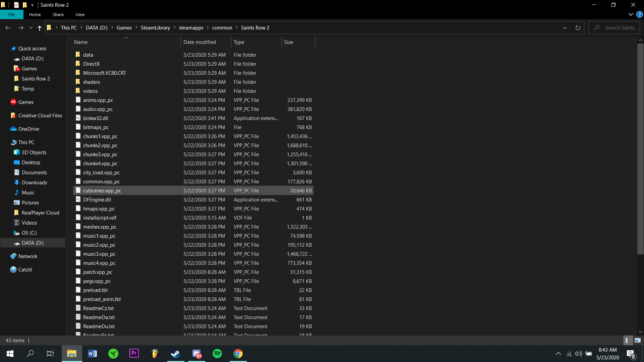This screenshot has width=644, height=362.
Task: Click scroll down arrow of file list
Action: pos(640,332)
